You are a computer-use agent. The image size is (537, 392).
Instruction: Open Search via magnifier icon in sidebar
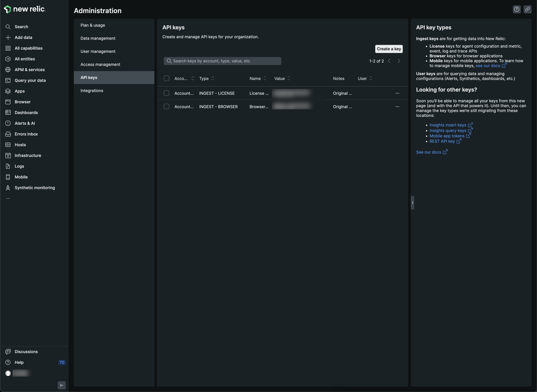pos(8,27)
